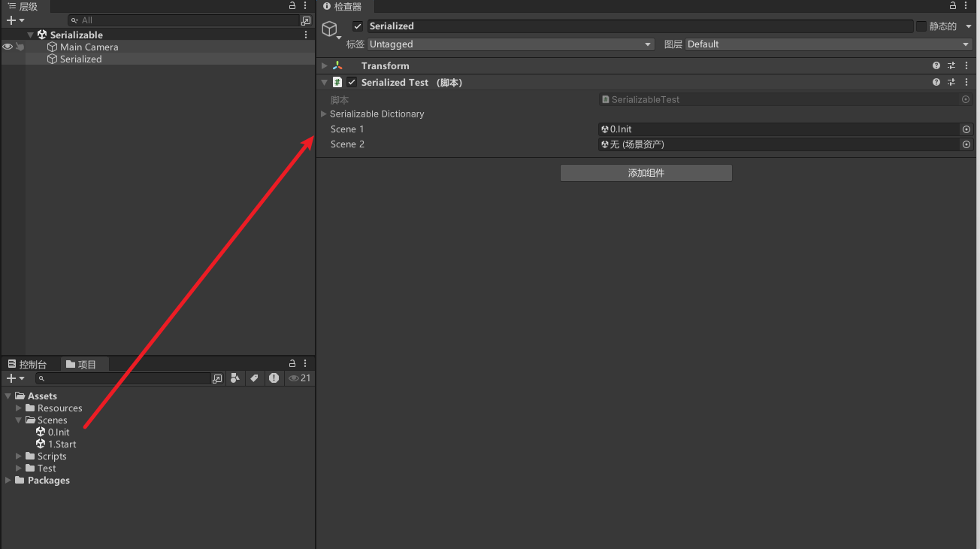Collapse the Serializable scene in Hierarchy
Viewport: 980px width, 549px height.
point(30,35)
